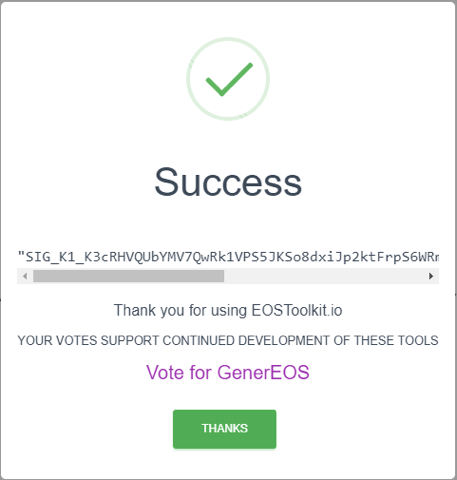This screenshot has width=457, height=480.
Task: Click the opening quote before SIG_K1
Action: coord(21,254)
